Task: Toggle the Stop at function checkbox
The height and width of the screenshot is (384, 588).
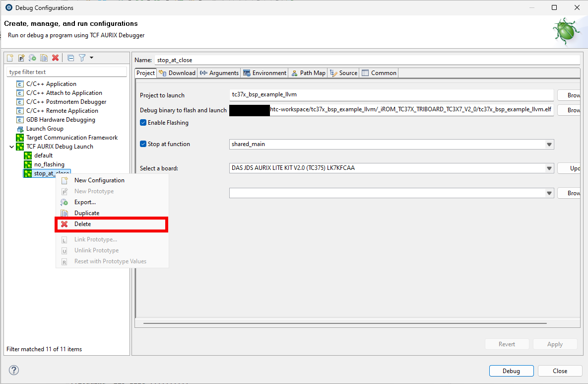Action: pyautogui.click(x=143, y=144)
